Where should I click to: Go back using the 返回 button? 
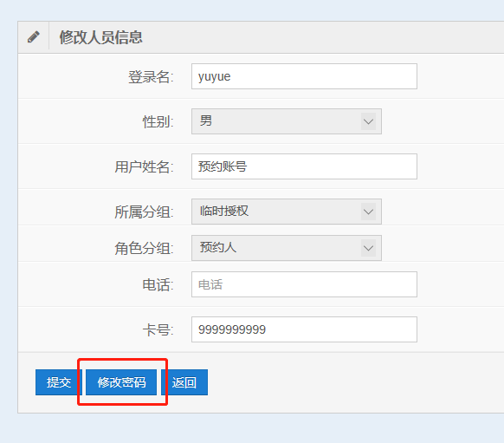coord(184,382)
